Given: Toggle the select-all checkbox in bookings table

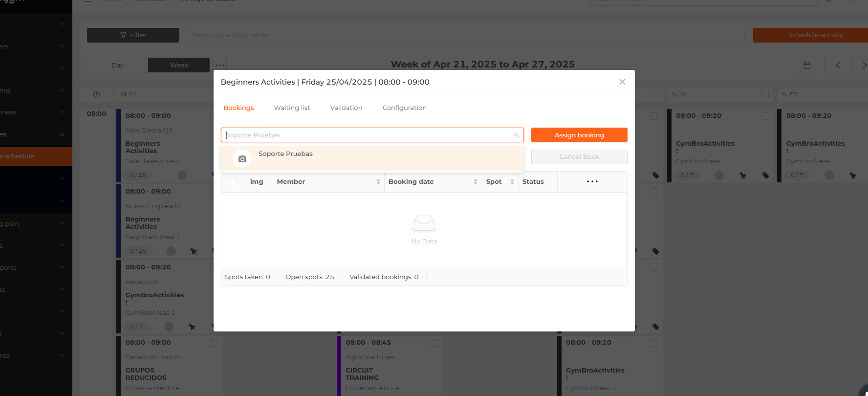Looking at the screenshot, I should pos(234,182).
